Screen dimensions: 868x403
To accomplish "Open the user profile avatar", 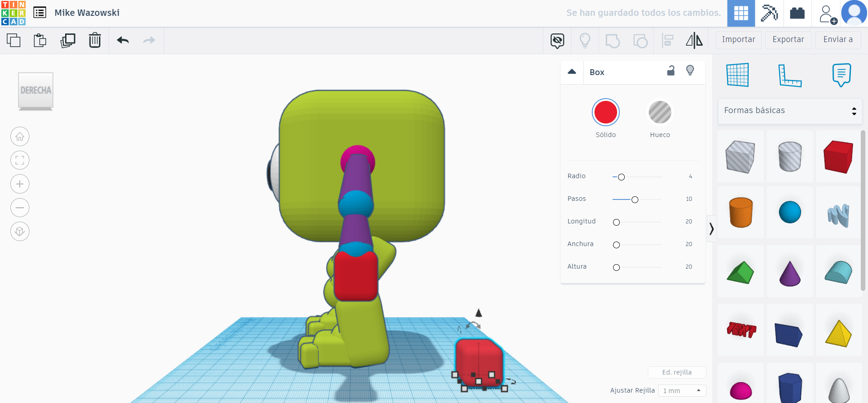I will (x=854, y=13).
